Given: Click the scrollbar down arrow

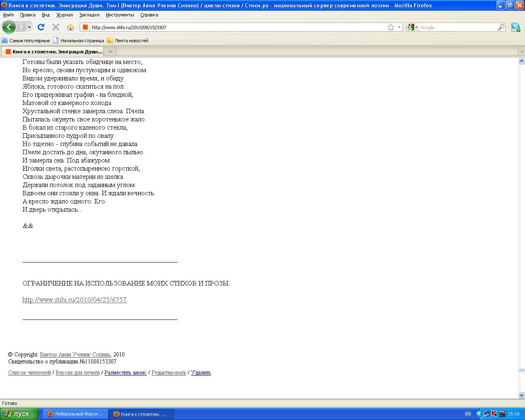Looking at the screenshot, I should (x=521, y=395).
